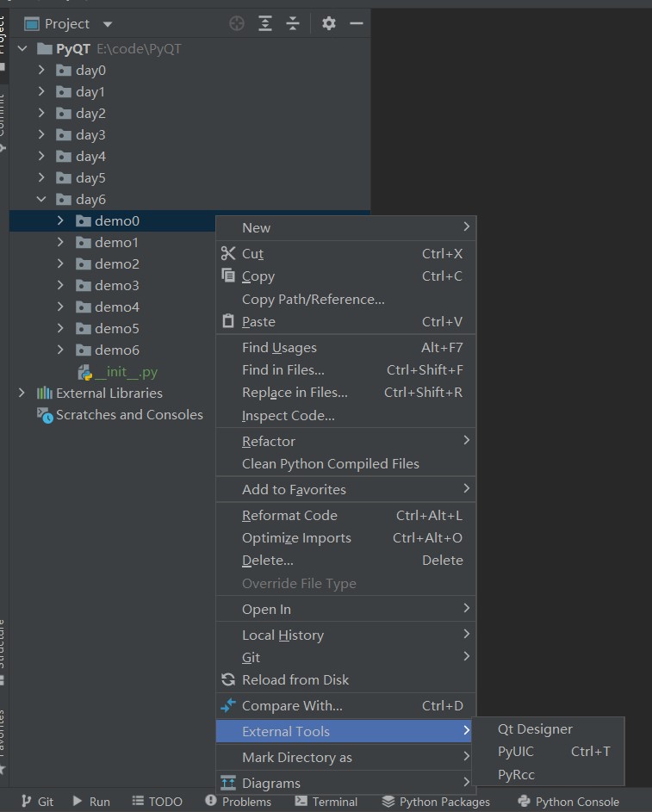Collapse the day6 folder
Image resolution: width=652 pixels, height=812 pixels.
41,200
